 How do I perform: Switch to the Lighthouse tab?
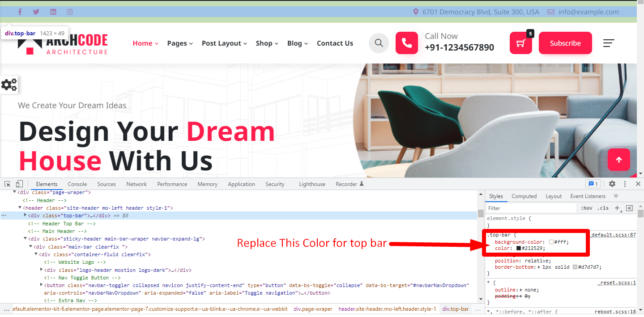pos(312,184)
